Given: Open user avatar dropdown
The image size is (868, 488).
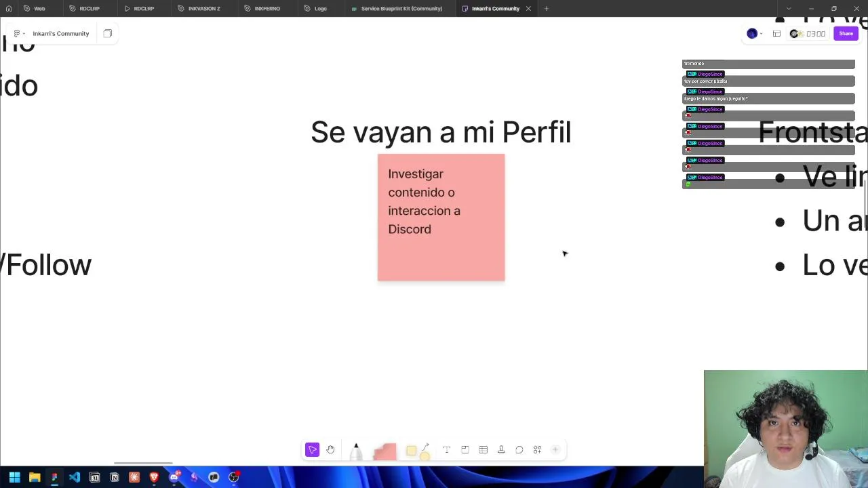Looking at the screenshot, I should (754, 33).
